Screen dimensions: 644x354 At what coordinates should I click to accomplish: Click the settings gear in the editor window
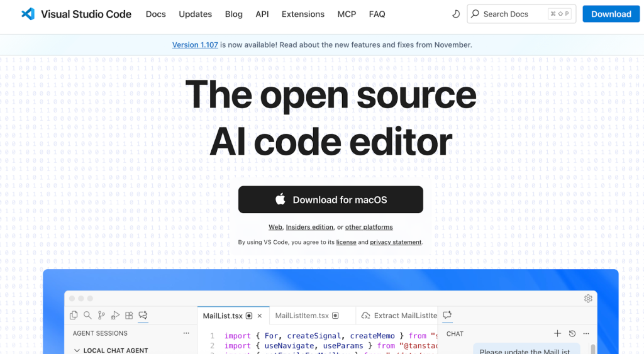588,299
